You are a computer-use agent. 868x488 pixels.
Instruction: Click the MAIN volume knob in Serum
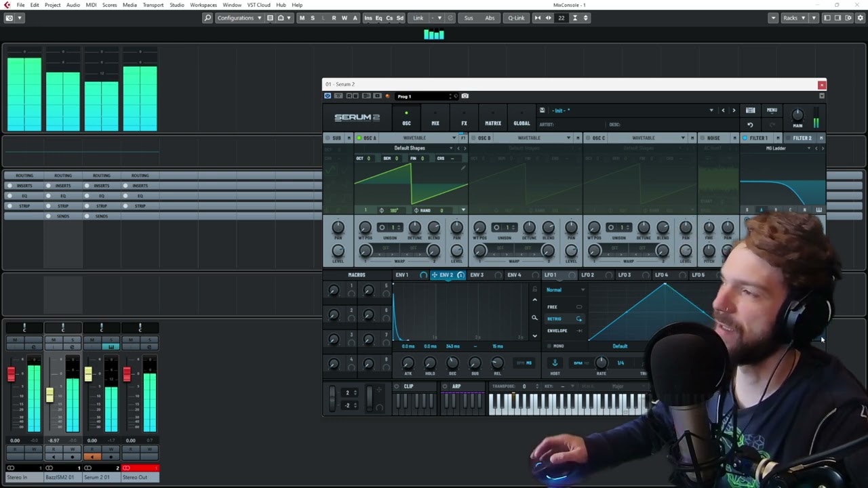[x=797, y=115]
